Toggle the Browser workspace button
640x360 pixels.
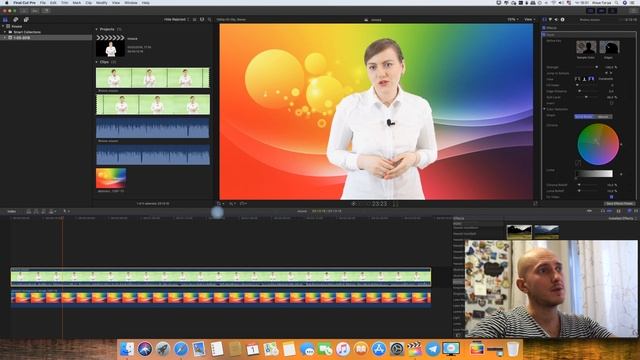coord(590,11)
